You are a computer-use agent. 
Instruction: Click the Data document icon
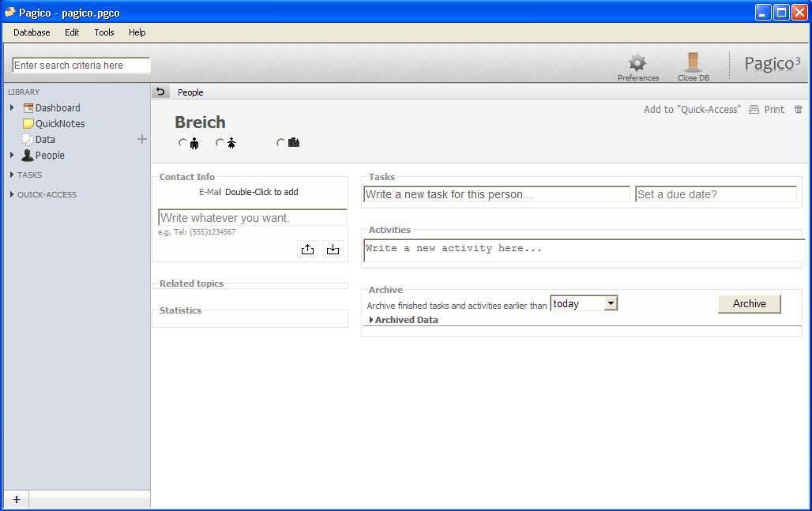28,139
